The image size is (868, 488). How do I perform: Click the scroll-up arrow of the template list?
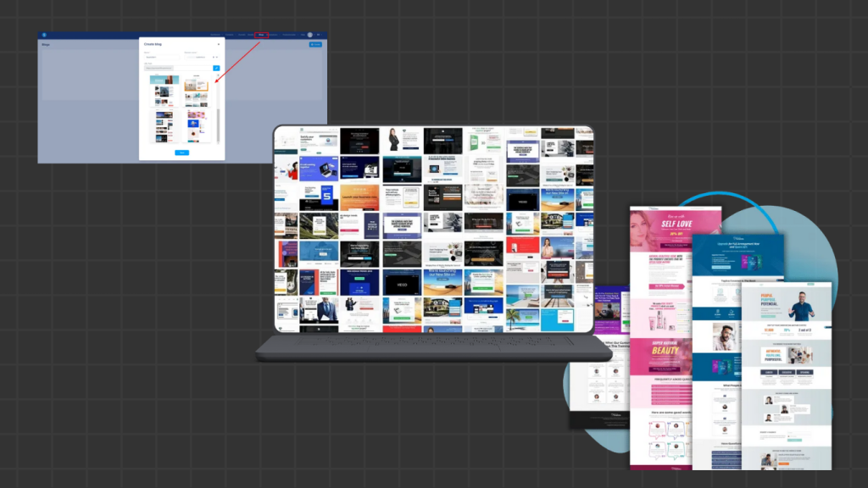[218, 77]
